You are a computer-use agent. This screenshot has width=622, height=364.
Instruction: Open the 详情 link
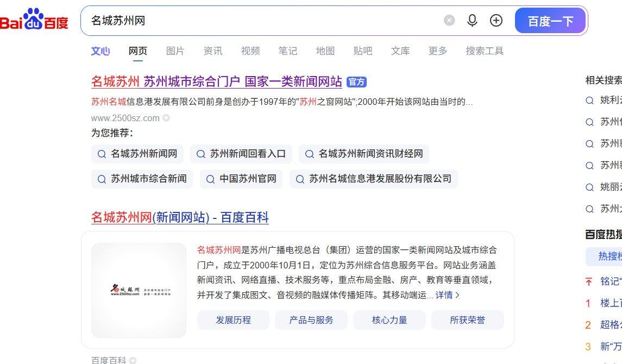(448, 295)
